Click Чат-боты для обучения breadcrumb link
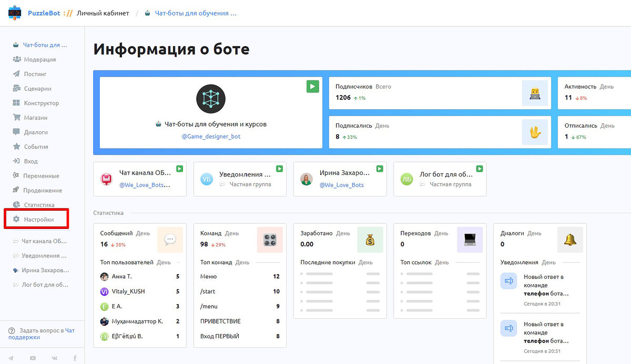The image size is (631, 364). click(196, 13)
